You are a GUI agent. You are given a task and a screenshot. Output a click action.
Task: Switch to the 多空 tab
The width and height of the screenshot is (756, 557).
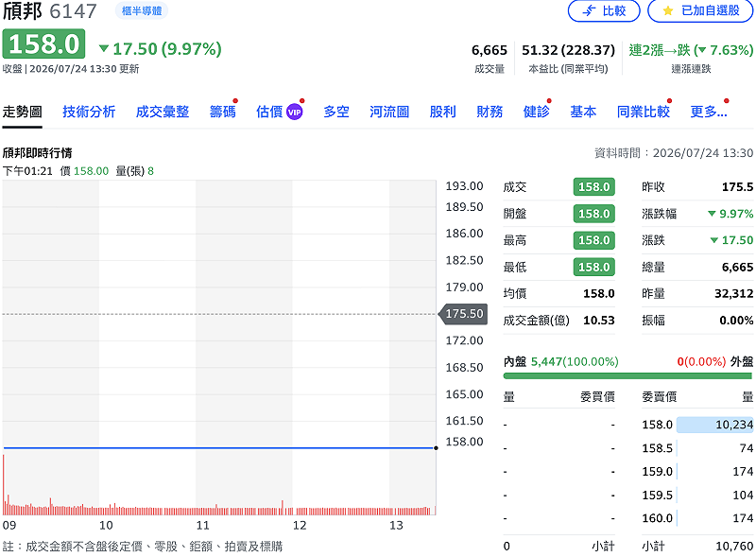pos(336,112)
